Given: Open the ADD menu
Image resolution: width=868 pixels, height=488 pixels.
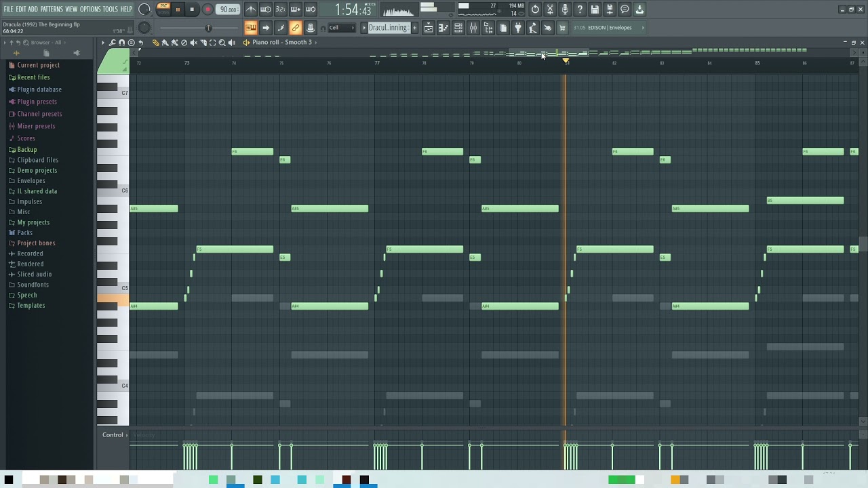Looking at the screenshot, I should pyautogui.click(x=33, y=9).
